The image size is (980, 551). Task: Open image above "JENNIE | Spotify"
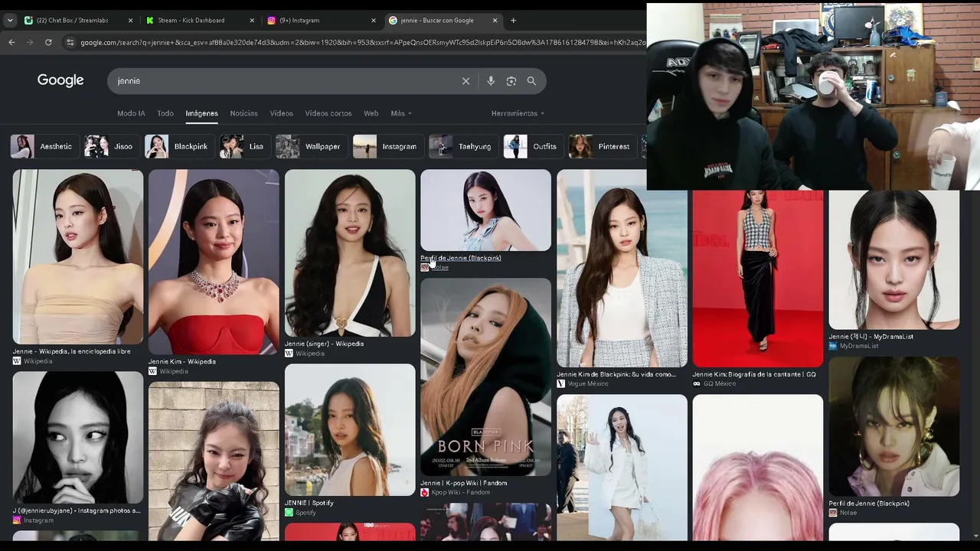pyautogui.click(x=350, y=430)
